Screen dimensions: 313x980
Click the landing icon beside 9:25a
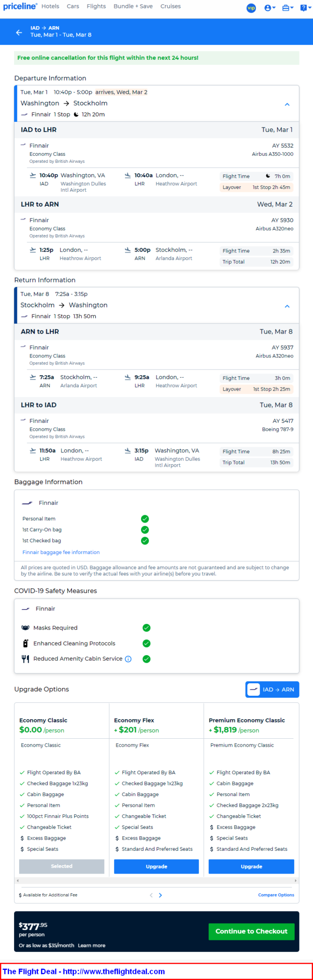(x=128, y=377)
